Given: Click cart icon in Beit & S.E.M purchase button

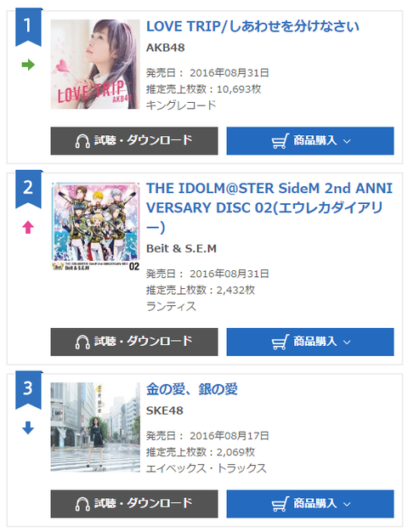Looking at the screenshot, I should point(280,342).
